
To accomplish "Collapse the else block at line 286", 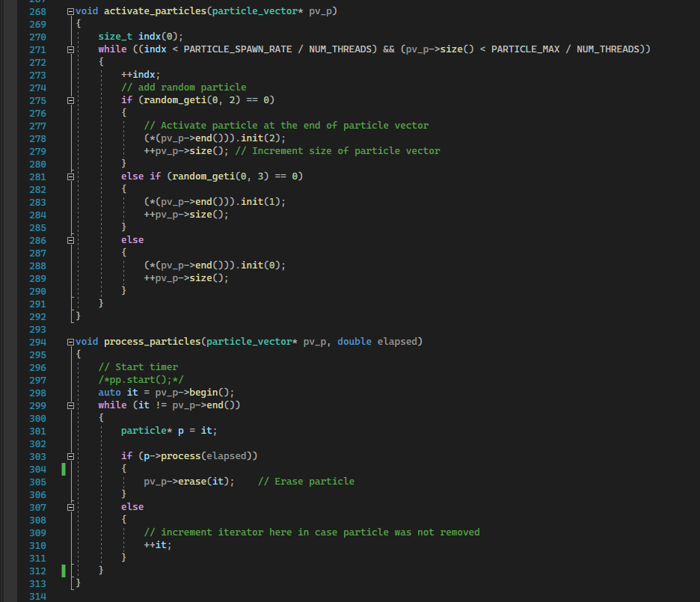I will 70,240.
